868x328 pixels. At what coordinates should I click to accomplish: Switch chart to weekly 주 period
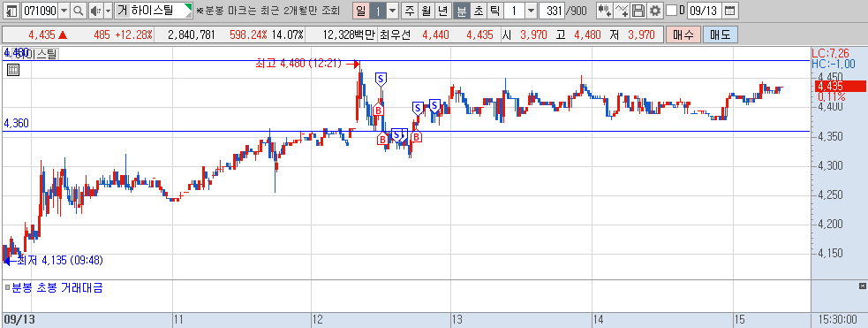410,10
